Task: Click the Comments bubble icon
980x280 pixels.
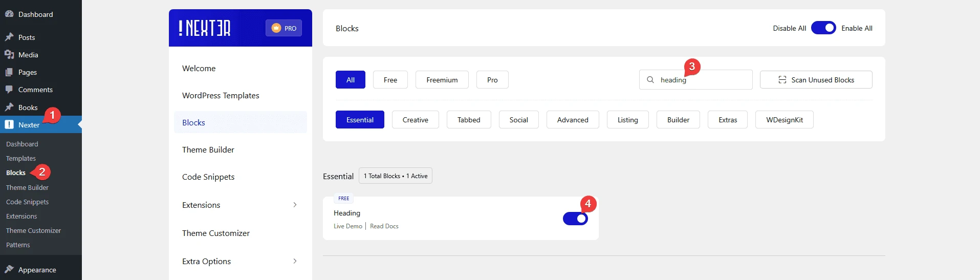Action: [9, 90]
